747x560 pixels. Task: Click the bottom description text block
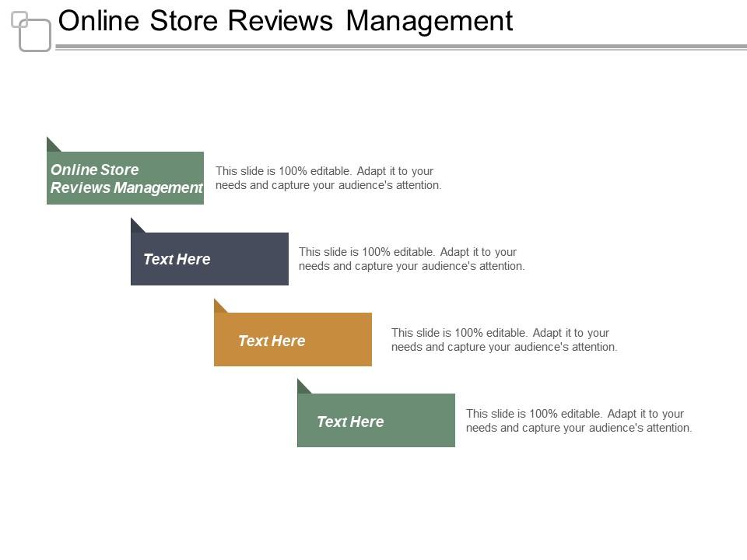coord(579,420)
